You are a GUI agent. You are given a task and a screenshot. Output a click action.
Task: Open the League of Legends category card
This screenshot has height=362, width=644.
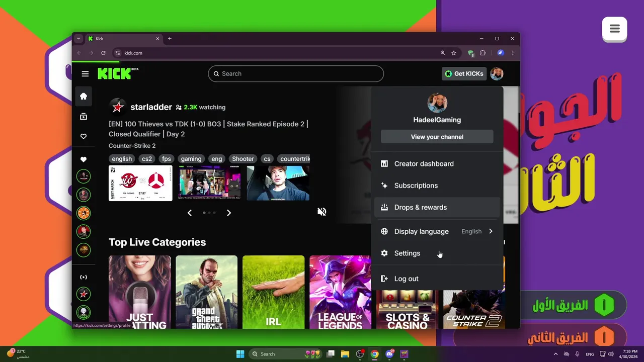click(340, 292)
